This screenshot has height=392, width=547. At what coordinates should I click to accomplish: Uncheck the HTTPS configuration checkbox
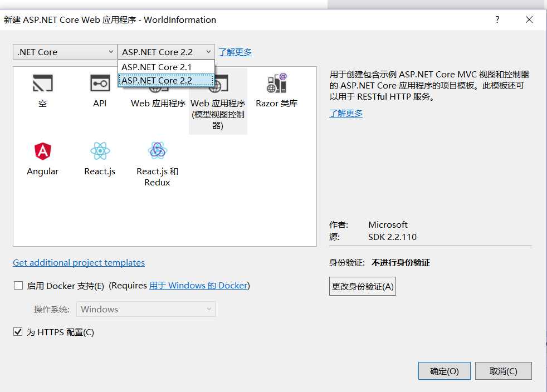[x=18, y=332]
